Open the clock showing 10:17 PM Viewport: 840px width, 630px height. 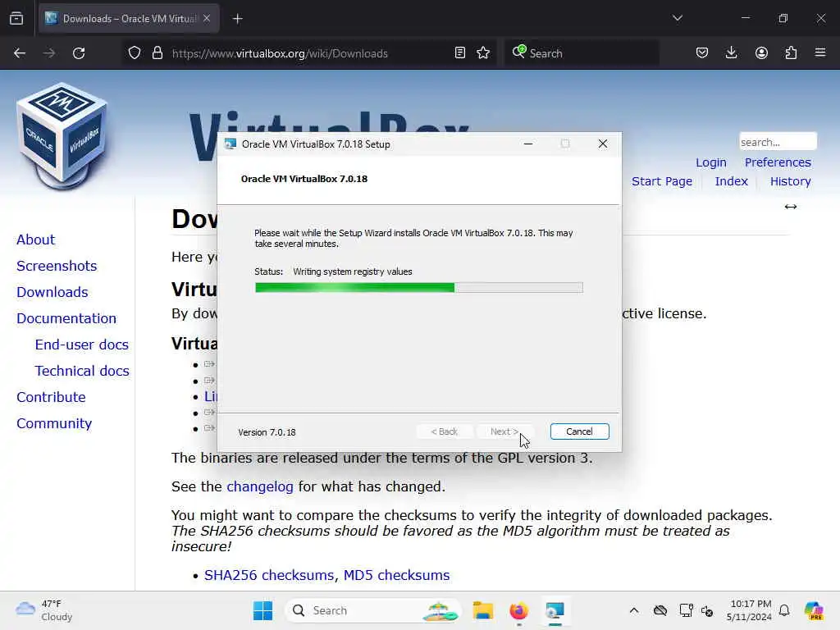(750, 610)
